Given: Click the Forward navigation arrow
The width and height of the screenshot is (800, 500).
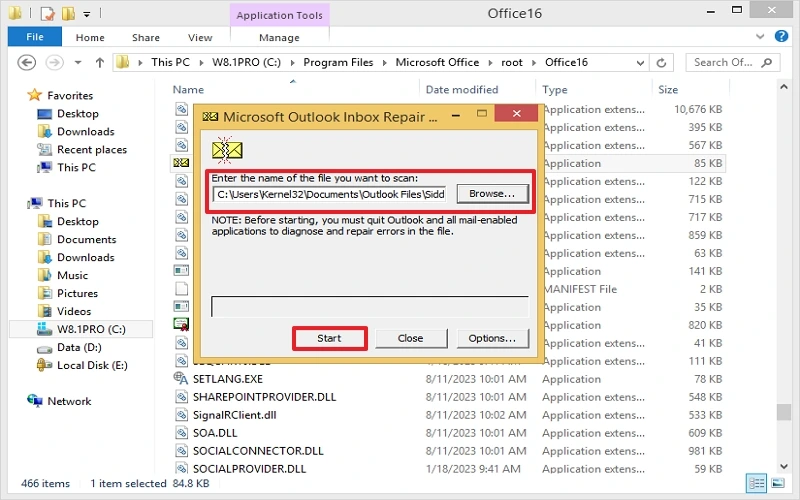Looking at the screenshot, I should click(x=55, y=62).
